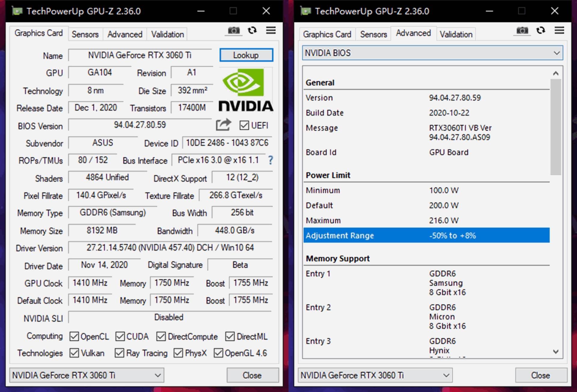Click the vertical scrollbar thumb in Advanced list
577x392 pixels.
(556, 127)
